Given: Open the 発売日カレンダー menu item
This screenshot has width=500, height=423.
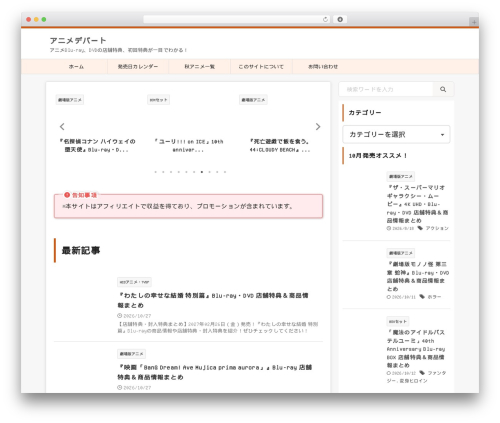Looking at the screenshot, I should point(138,67).
